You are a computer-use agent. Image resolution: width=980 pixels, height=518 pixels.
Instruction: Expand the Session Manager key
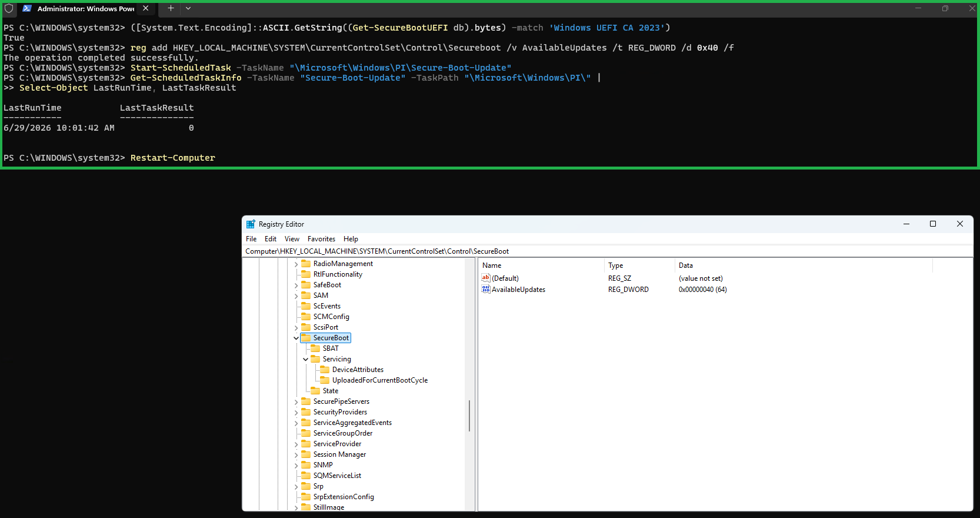[296, 454]
